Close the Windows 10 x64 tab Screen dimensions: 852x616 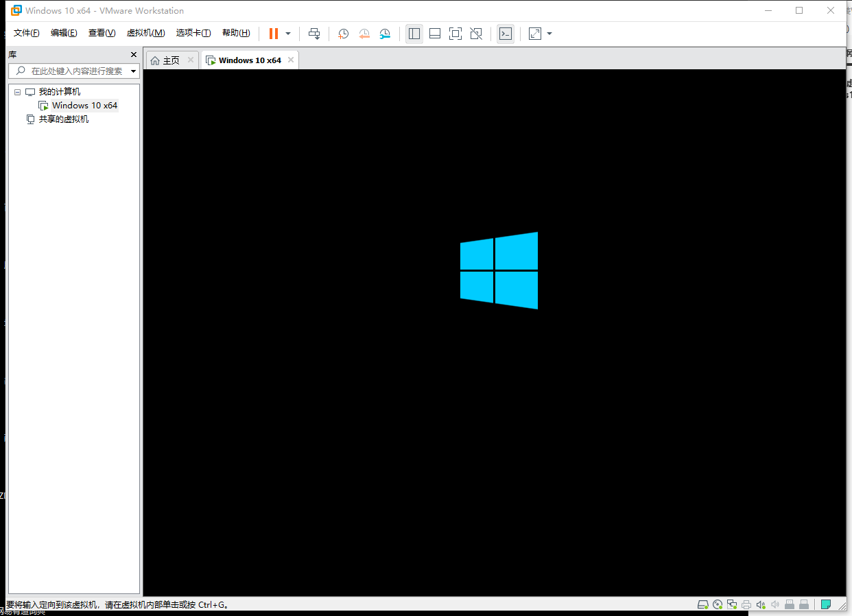[291, 60]
